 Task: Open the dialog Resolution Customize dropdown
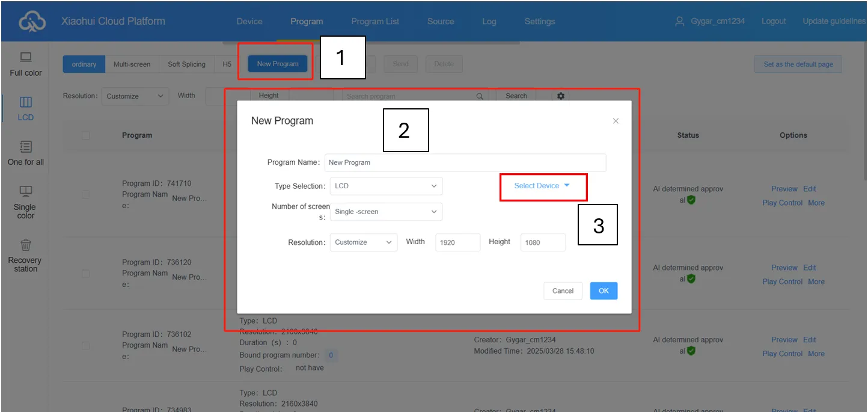[x=364, y=242]
